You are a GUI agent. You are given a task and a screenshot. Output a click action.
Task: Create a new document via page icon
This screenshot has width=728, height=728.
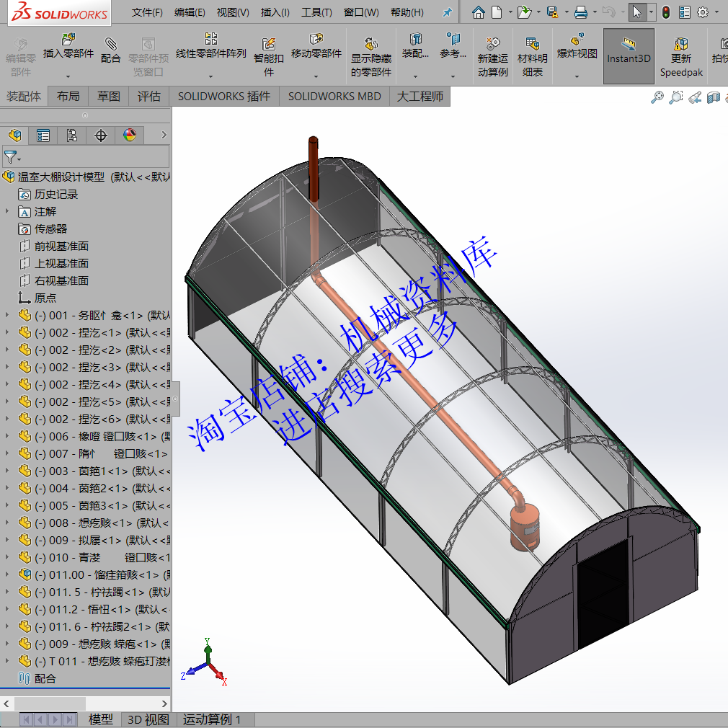coord(497,12)
